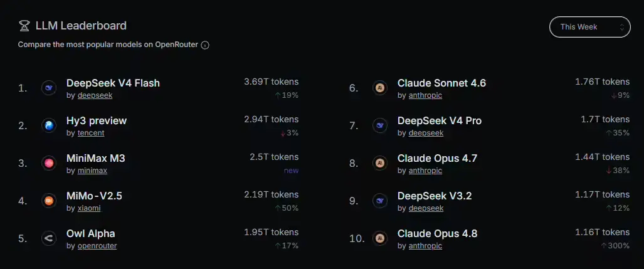Click the MiMo-V2.5 xiaomi logo icon
The height and width of the screenshot is (269, 644).
coord(49,201)
